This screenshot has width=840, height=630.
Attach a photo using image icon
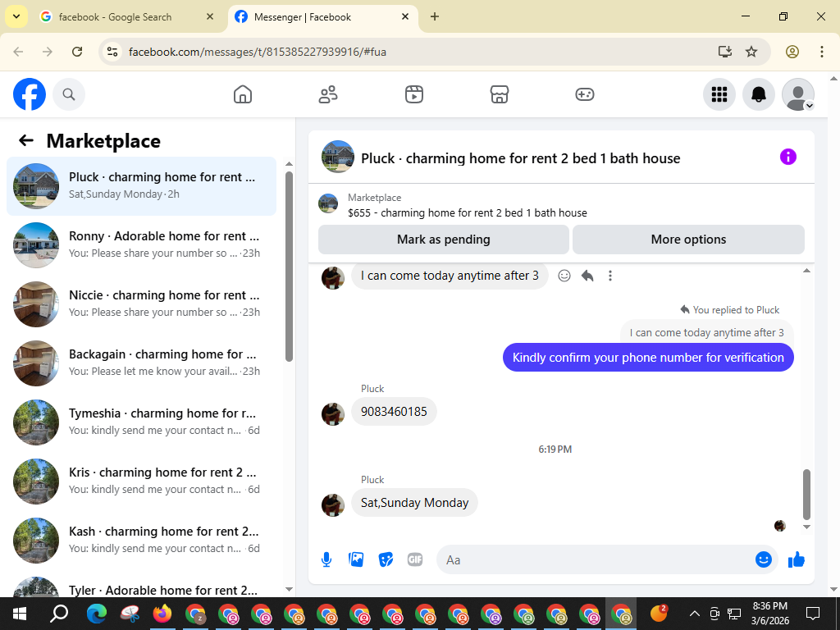coord(356,559)
